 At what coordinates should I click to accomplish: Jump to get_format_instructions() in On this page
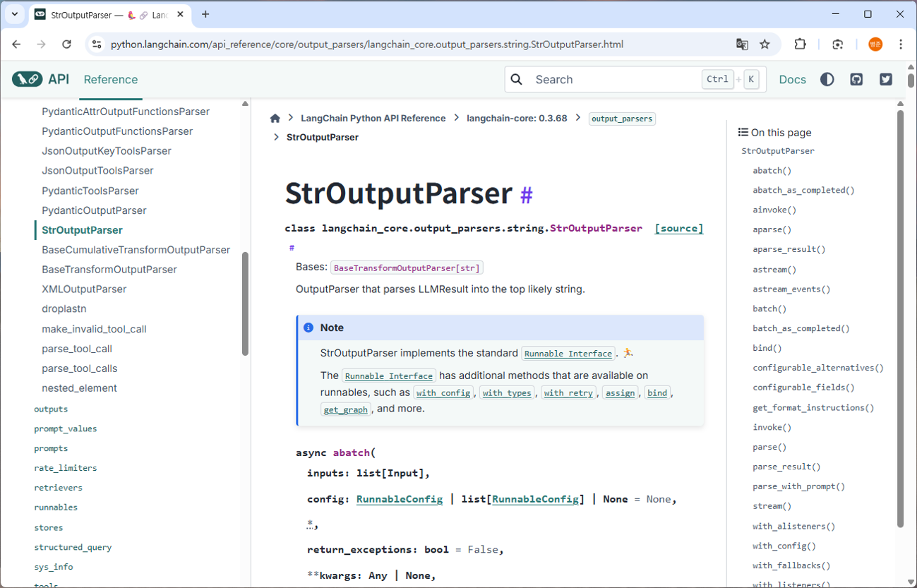(x=813, y=407)
